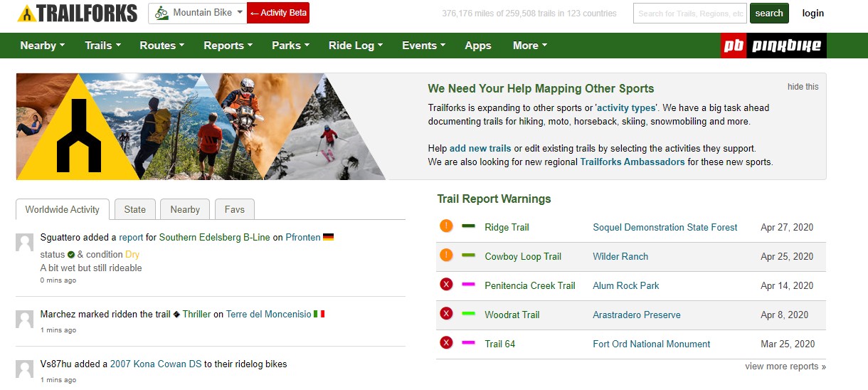868x390 pixels.
Task: Open the Trail 64 link
Action: [499, 344]
